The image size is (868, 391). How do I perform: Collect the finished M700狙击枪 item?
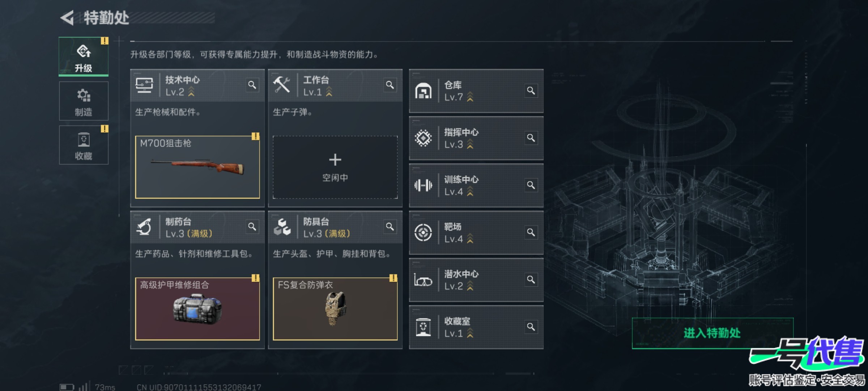(197, 167)
